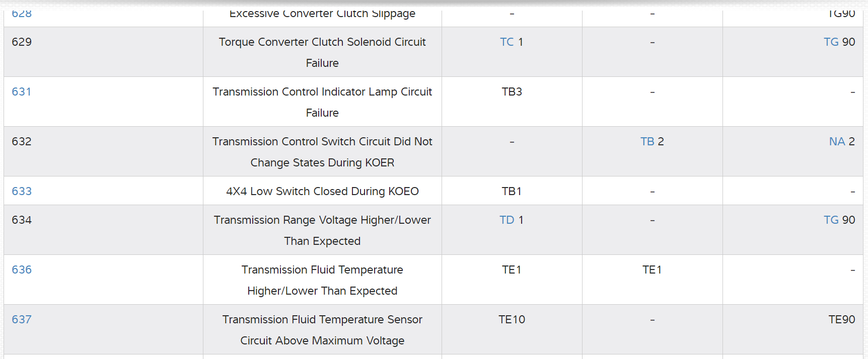
Task: Open the 631 code link
Action: coord(21,92)
